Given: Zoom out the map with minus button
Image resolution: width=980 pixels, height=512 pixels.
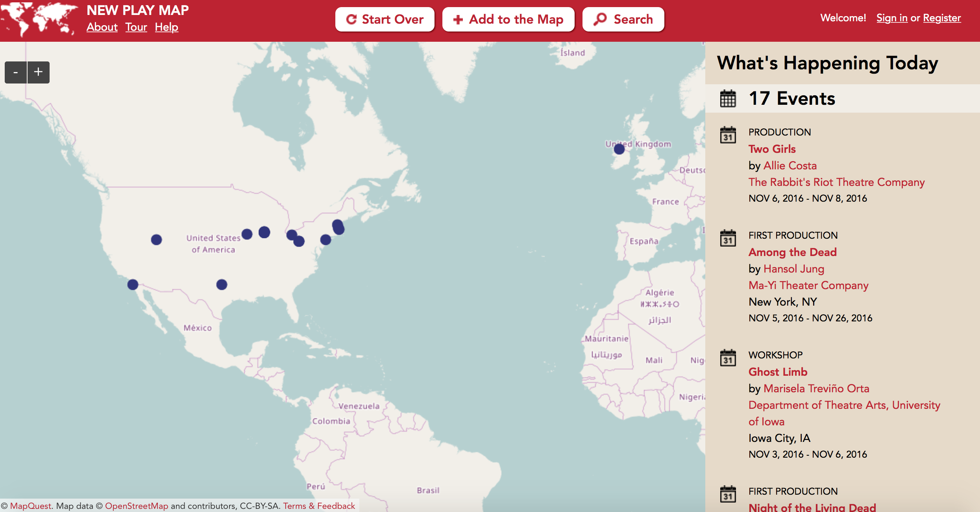Looking at the screenshot, I should (x=16, y=72).
